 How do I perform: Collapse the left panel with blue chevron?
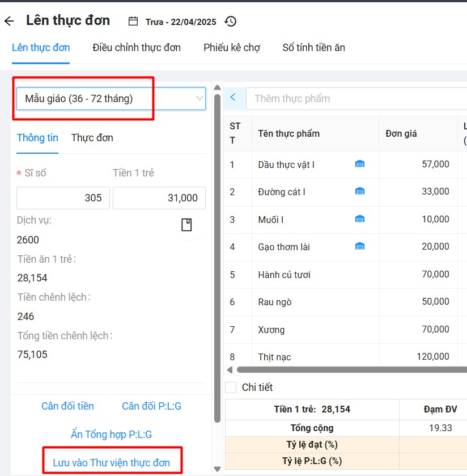pyautogui.click(x=233, y=98)
